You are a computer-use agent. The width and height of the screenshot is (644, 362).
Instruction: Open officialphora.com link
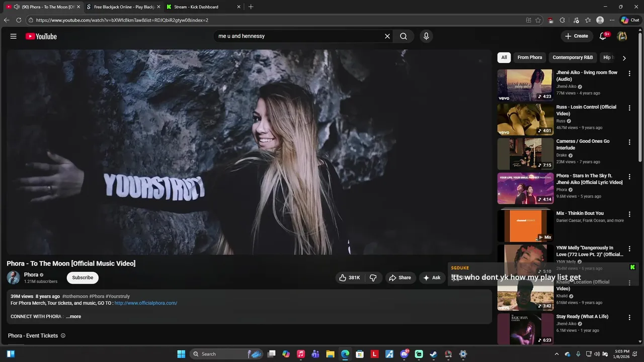pos(145,303)
